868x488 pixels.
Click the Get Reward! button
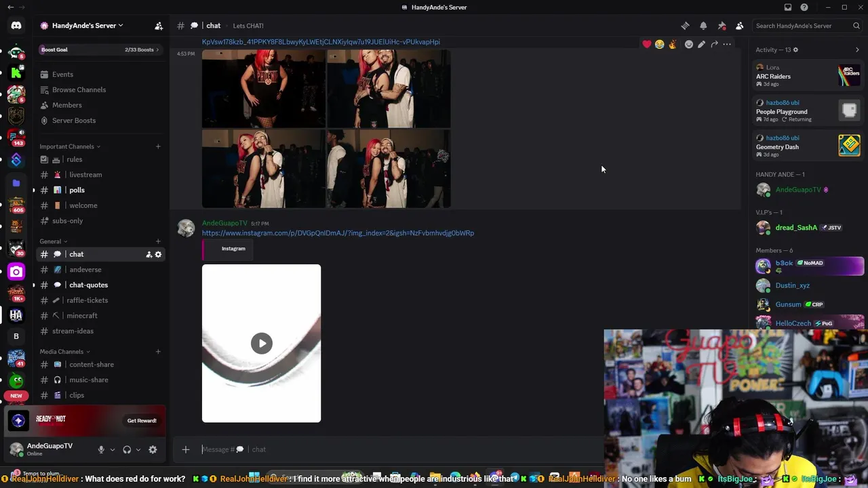pyautogui.click(x=142, y=421)
